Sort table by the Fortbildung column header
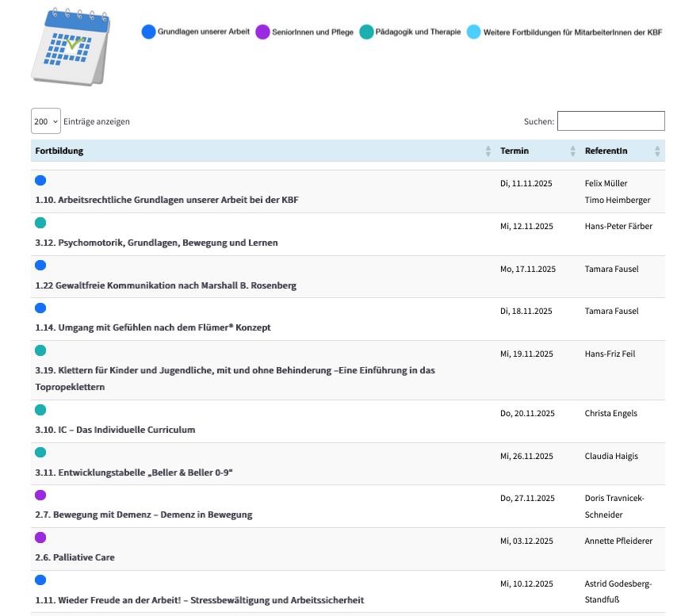700x616 pixels. tap(59, 151)
